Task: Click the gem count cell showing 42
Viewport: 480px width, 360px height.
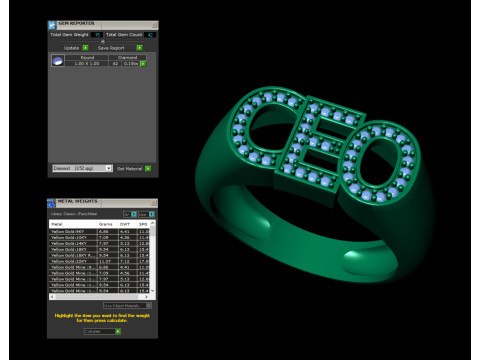Action: 115,63
